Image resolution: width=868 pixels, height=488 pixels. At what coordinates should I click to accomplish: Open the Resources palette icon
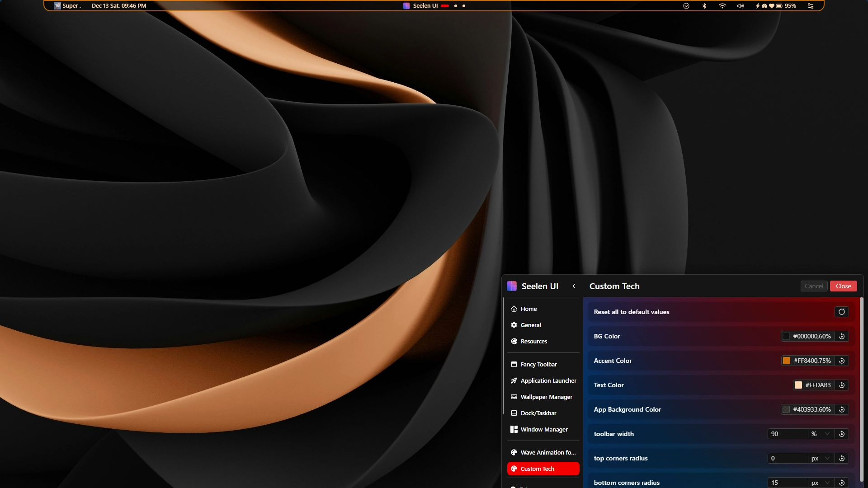514,341
